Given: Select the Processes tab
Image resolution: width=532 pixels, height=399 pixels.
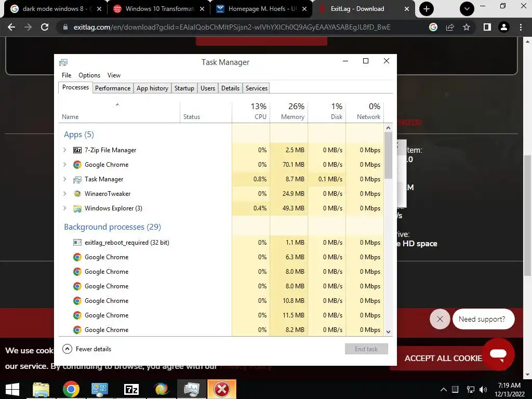Looking at the screenshot, I should [x=75, y=87].
